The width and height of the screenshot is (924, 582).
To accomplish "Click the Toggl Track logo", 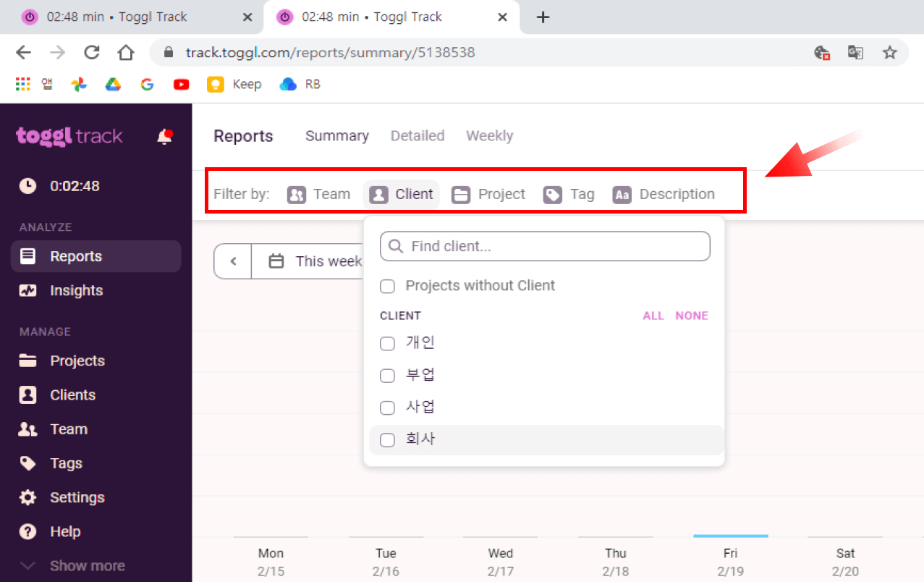I will pyautogui.click(x=69, y=136).
